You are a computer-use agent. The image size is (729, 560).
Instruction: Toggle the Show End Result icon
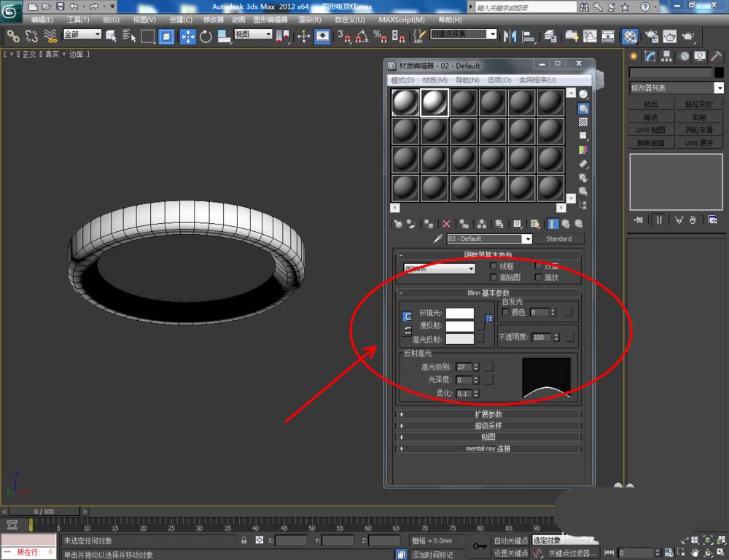coord(552,224)
